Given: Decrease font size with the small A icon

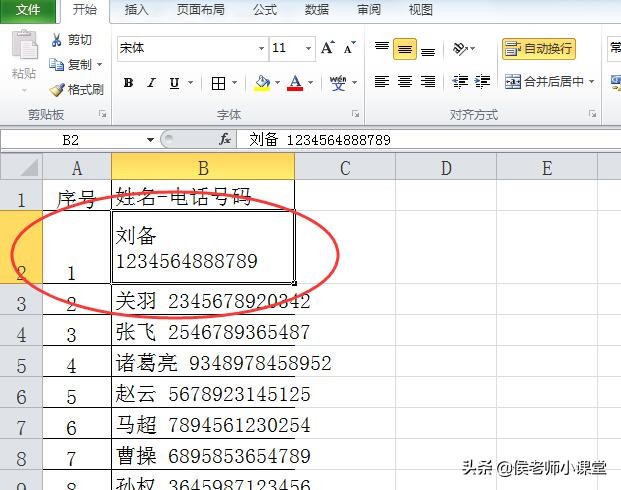Looking at the screenshot, I should coord(349,48).
